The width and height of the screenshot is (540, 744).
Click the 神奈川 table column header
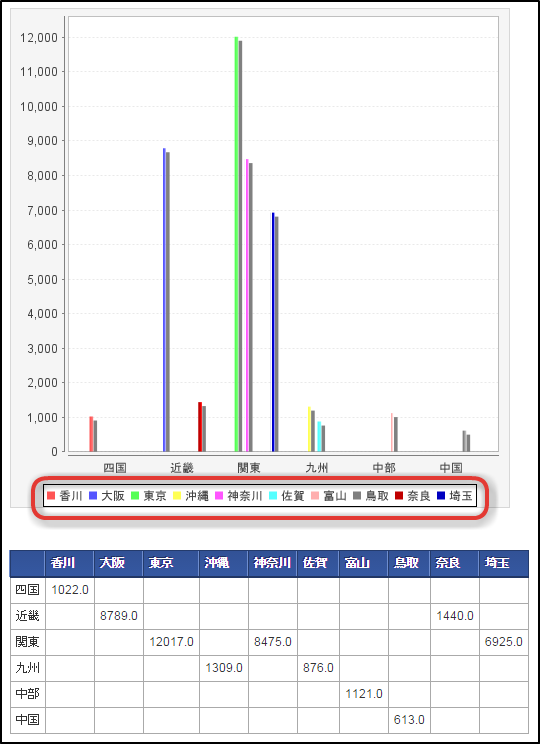click(272, 563)
